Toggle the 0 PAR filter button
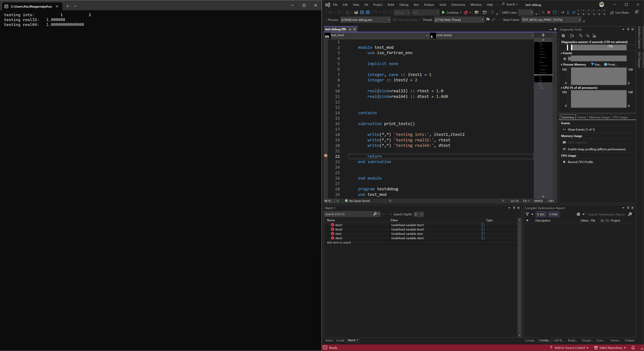The height and width of the screenshot is (351, 644). pyautogui.click(x=553, y=214)
